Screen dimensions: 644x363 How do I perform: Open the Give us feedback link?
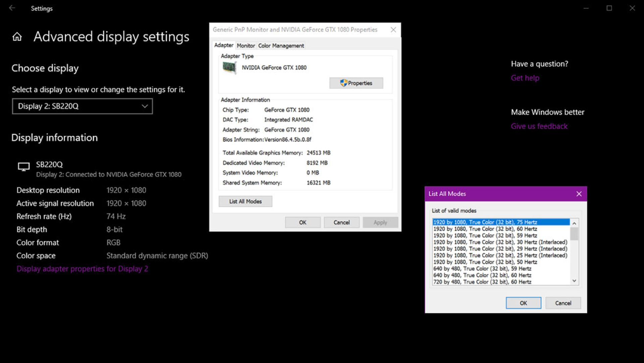(539, 126)
